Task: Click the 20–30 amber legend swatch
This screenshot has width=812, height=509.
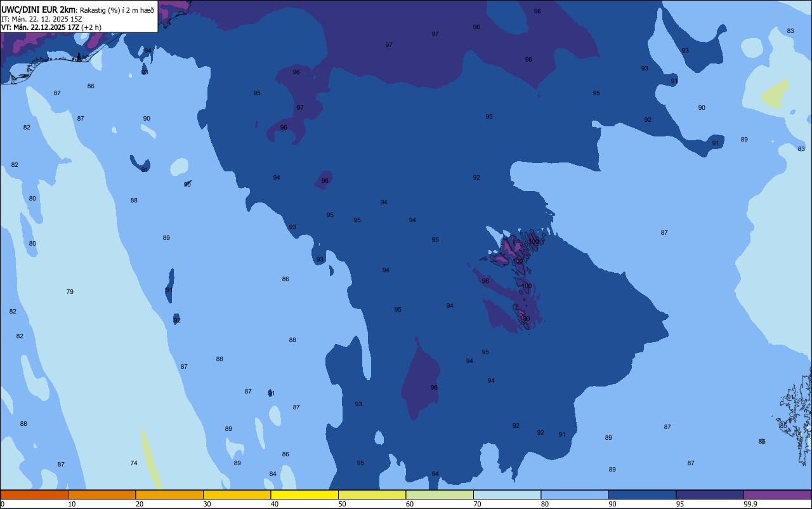Action: tap(169, 494)
